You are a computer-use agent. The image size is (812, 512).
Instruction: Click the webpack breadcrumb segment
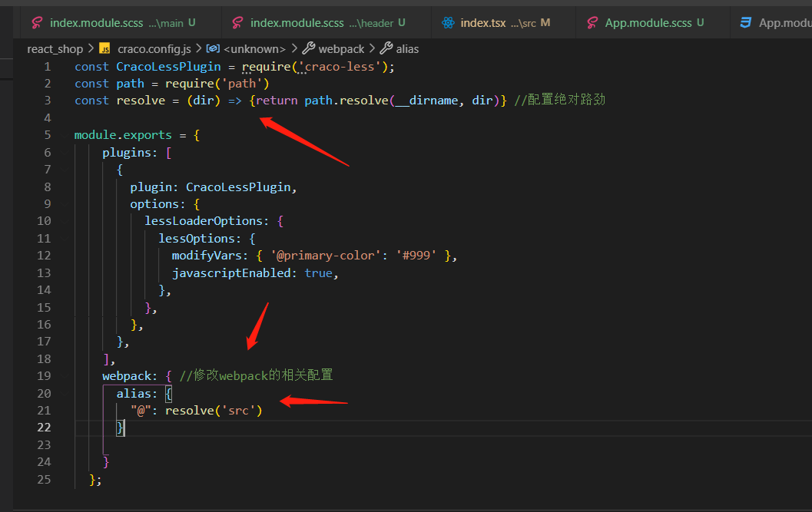tap(341, 49)
